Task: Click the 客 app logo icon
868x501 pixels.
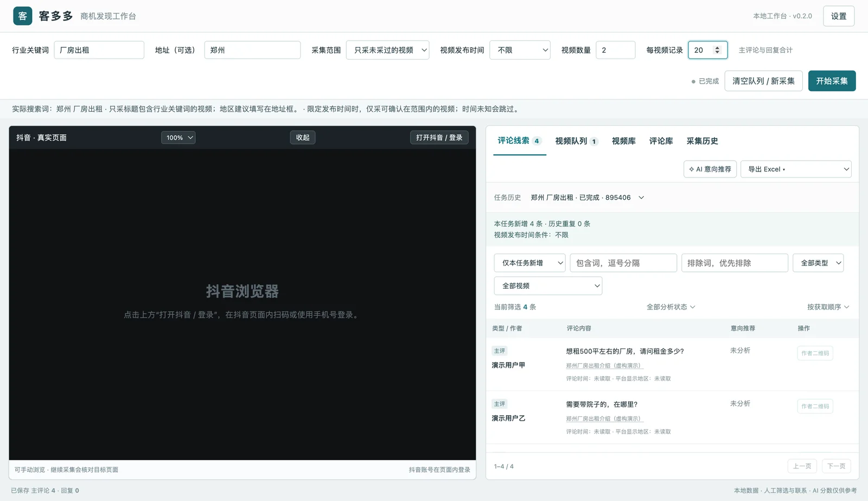Action: pyautogui.click(x=23, y=16)
